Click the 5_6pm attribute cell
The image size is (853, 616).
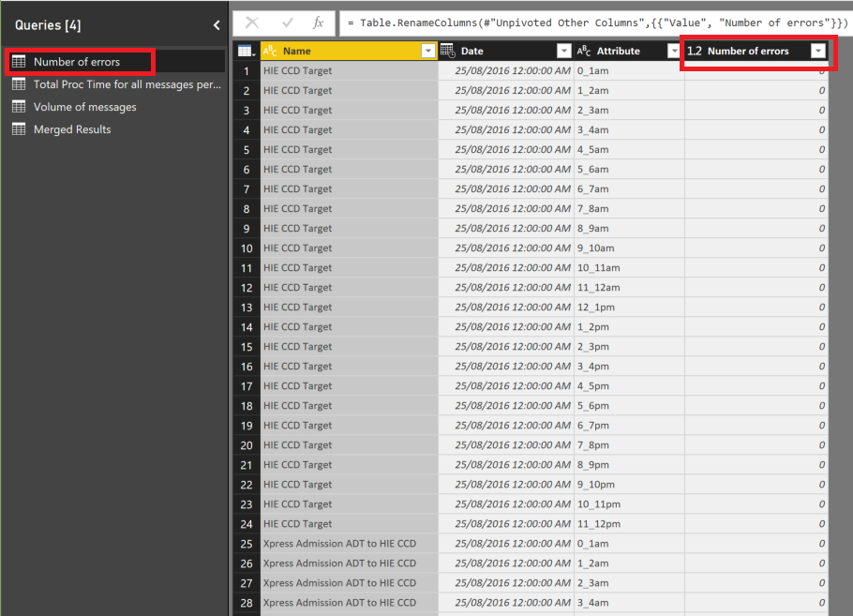pos(629,406)
